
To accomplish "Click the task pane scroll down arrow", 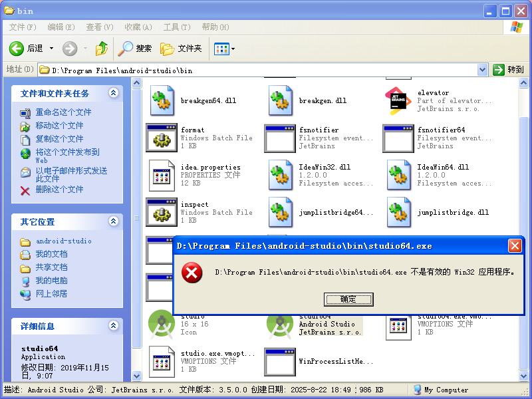I will click(136, 376).
